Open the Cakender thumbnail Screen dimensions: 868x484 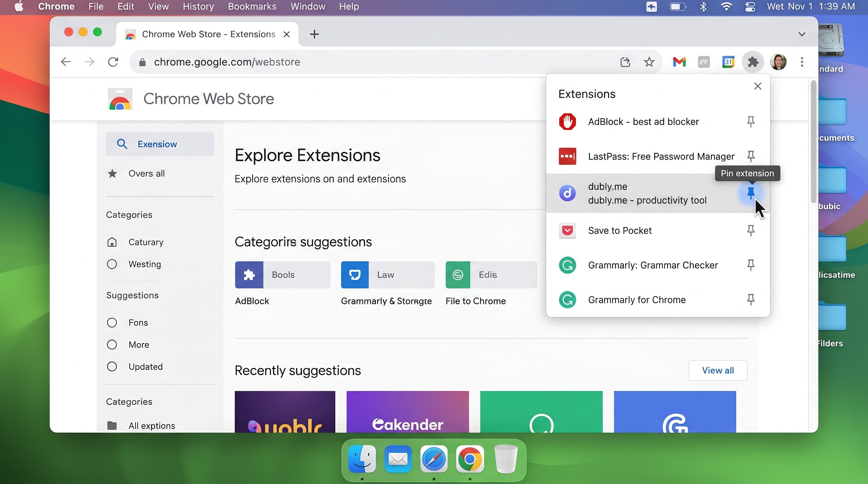click(408, 412)
